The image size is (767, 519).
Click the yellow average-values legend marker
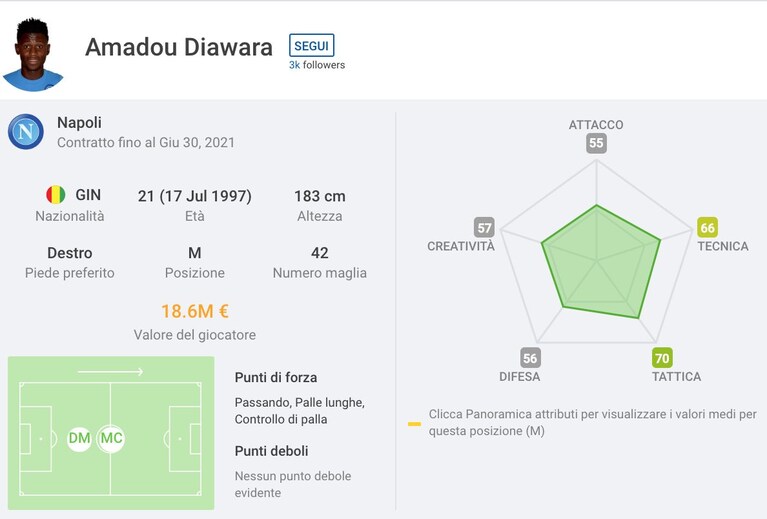(414, 424)
